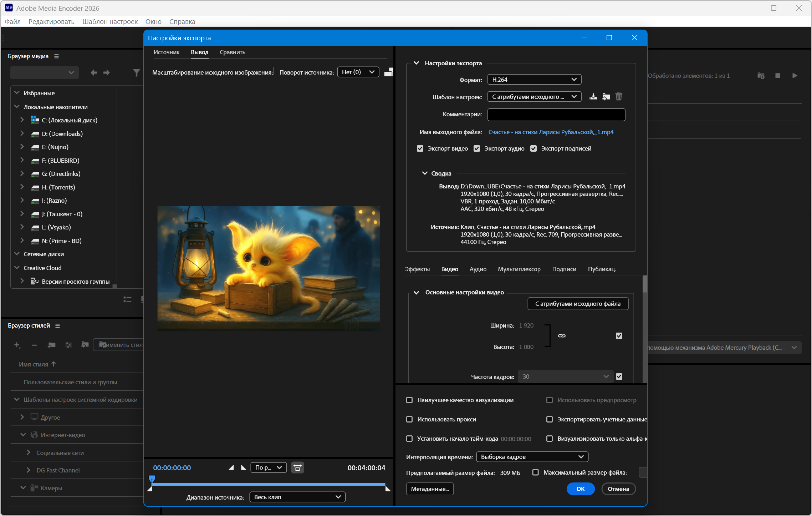Image resolution: width=812 pixels, height=516 pixels.
Task: Open the Формат H.264 dropdown
Action: [534, 80]
